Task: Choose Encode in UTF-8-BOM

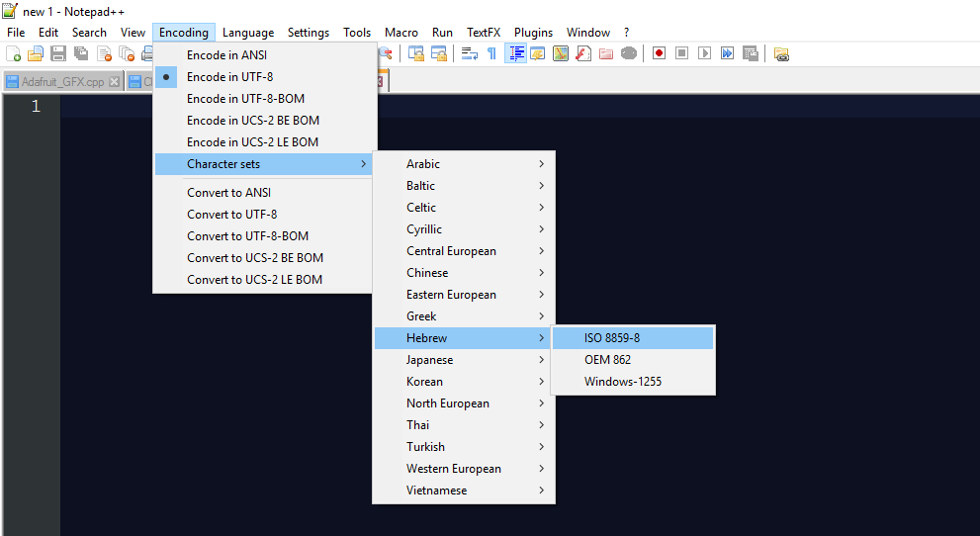Action: pyautogui.click(x=266, y=99)
